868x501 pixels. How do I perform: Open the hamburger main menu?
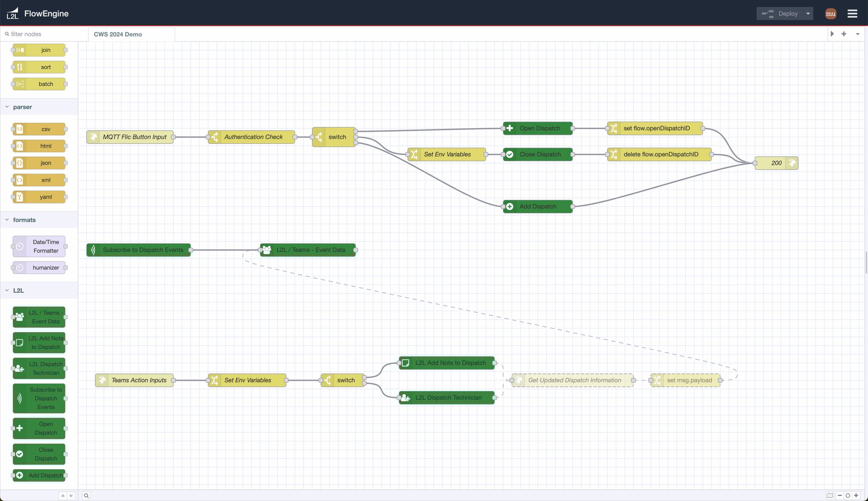pos(852,13)
